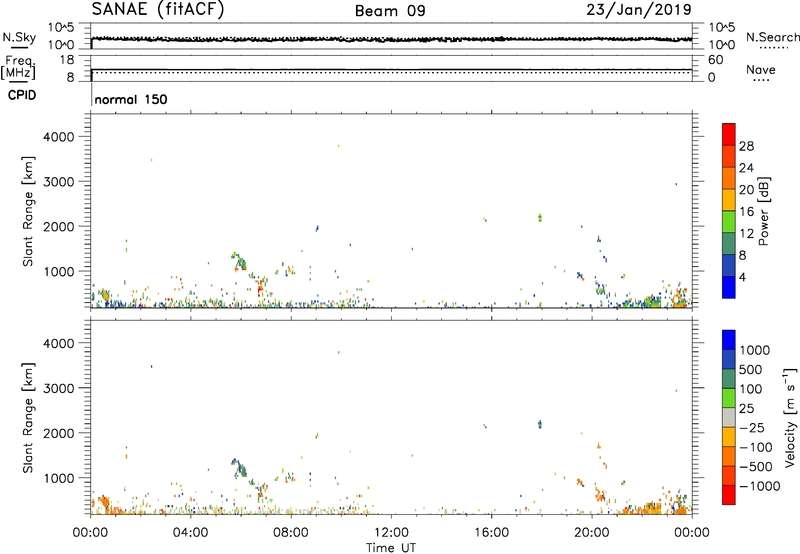Click the 20:00 time tick label

591,533
